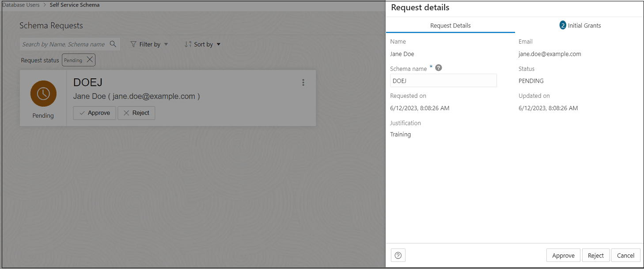Navigate to Database Users via breadcrumb

click(x=21, y=5)
